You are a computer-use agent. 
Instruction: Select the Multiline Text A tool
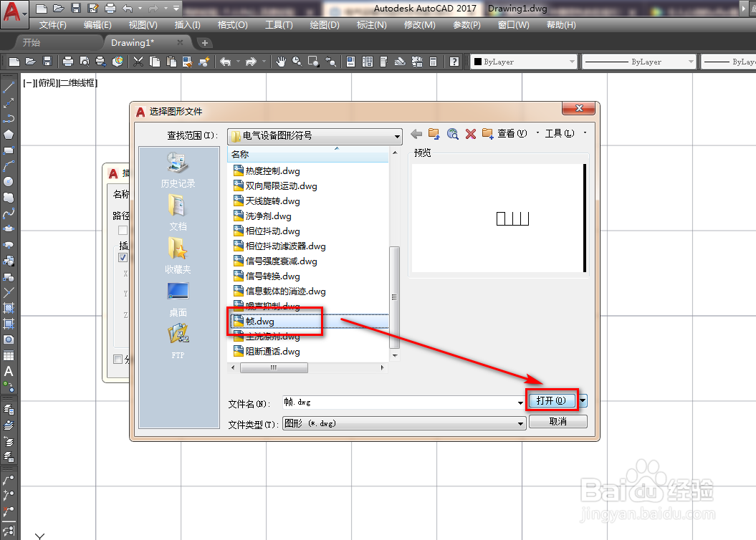click(8, 372)
